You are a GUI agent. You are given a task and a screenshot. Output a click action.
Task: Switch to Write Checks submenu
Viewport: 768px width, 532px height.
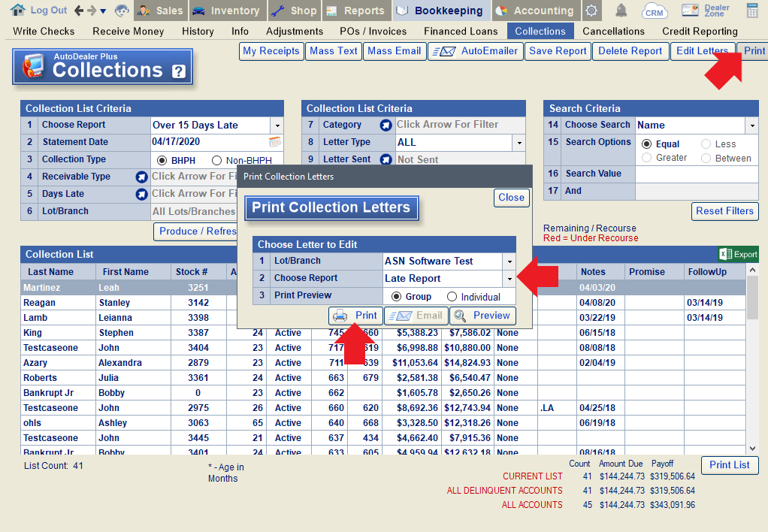44,32
